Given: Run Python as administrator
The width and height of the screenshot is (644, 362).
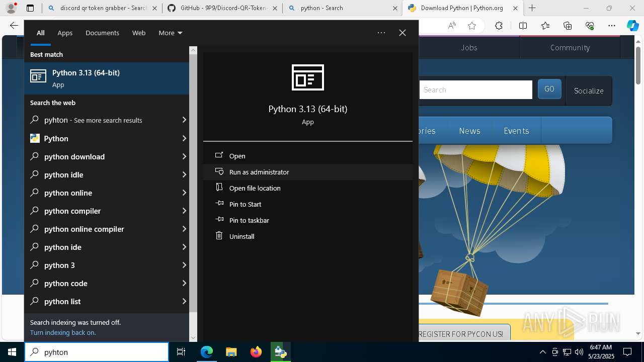Looking at the screenshot, I should pyautogui.click(x=308, y=172).
